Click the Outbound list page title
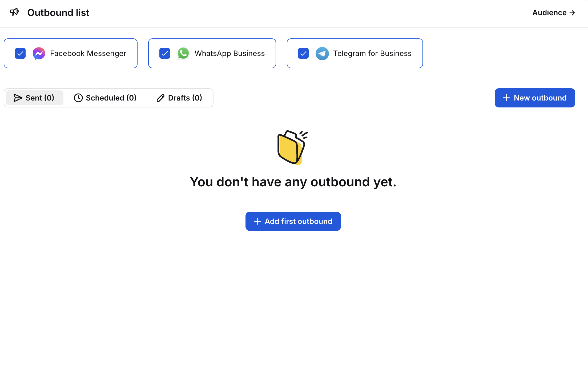588x369 pixels. tap(58, 13)
